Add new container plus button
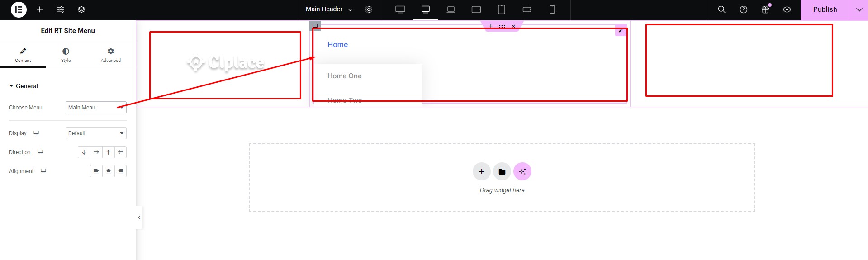Viewport: 868px width, 260px height. pos(482,171)
